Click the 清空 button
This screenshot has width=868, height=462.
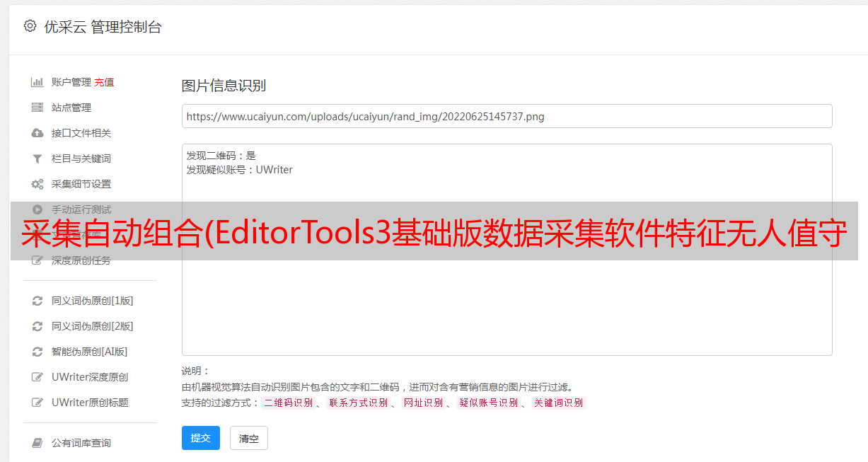coord(249,439)
